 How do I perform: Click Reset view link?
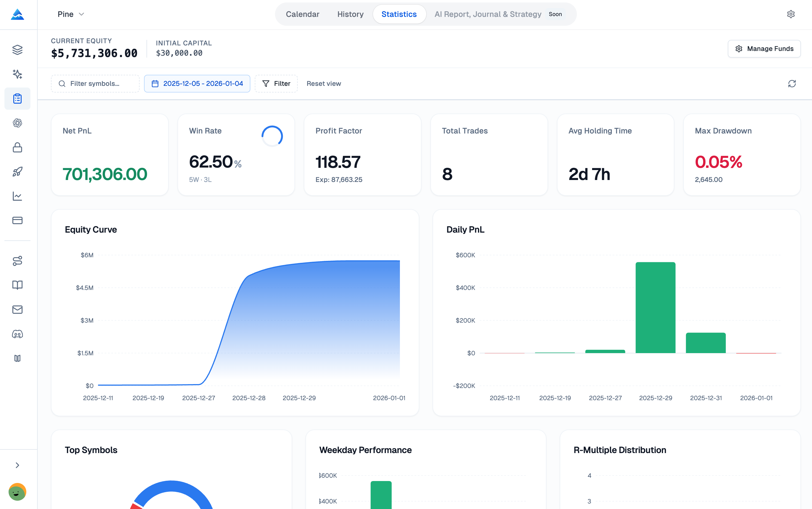[323, 83]
